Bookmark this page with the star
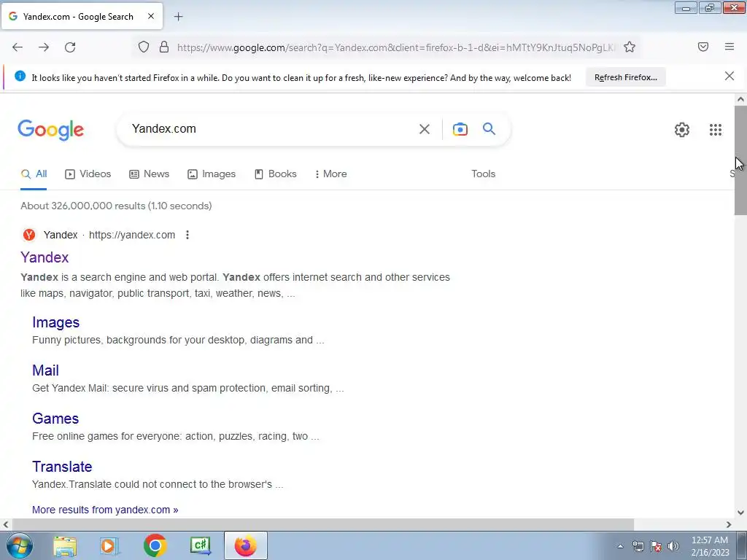 (x=630, y=47)
